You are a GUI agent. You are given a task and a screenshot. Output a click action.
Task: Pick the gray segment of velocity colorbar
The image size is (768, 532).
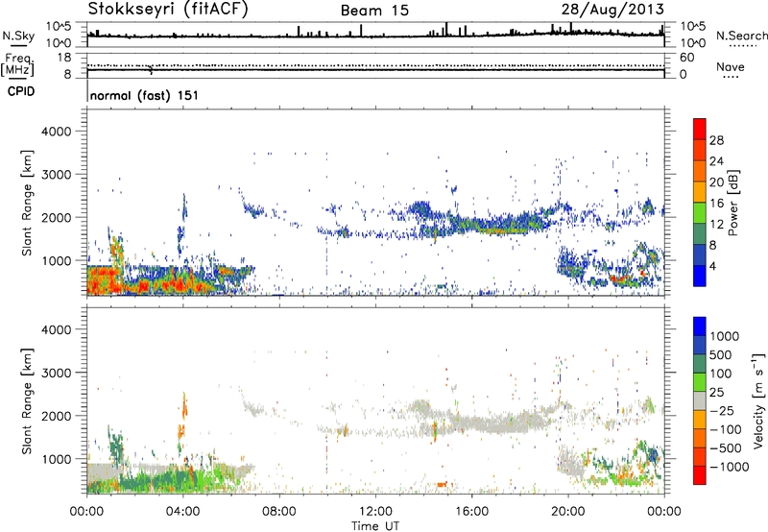pos(700,400)
